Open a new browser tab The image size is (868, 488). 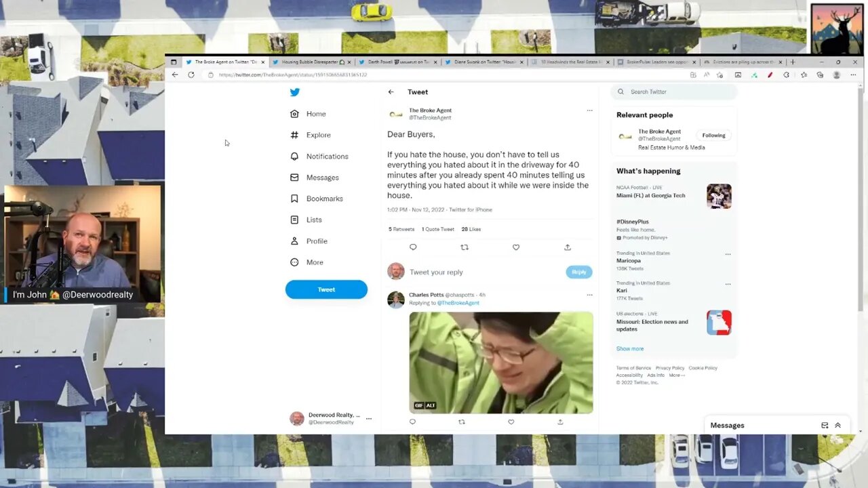pos(793,62)
